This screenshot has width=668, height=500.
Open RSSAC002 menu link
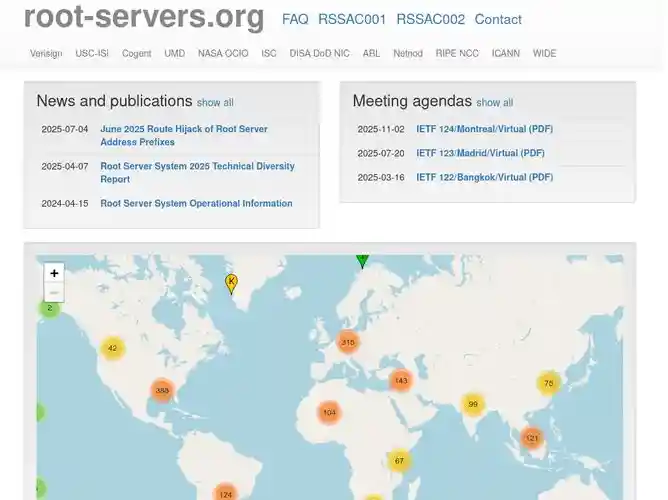431,19
